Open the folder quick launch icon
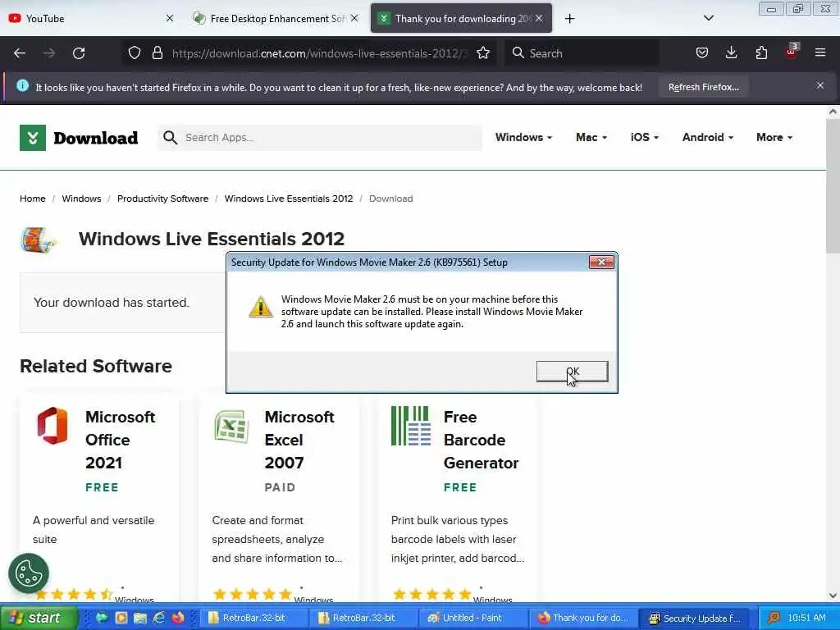 tap(139, 618)
